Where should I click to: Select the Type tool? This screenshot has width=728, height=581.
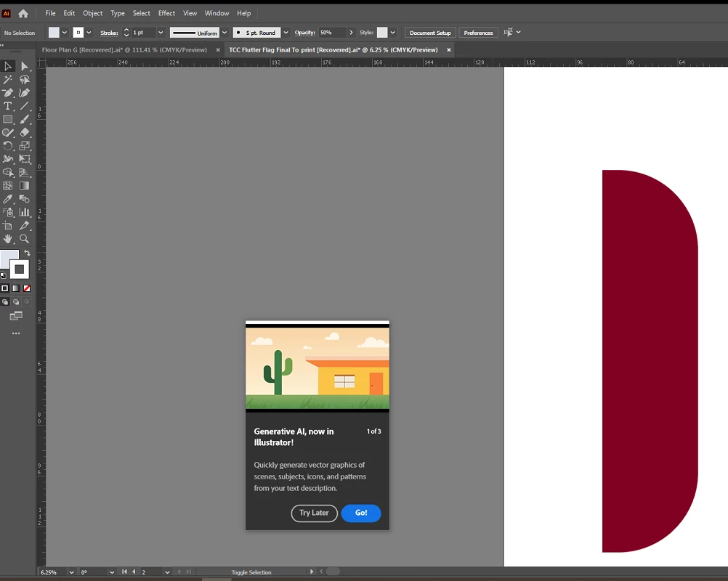tap(8, 106)
